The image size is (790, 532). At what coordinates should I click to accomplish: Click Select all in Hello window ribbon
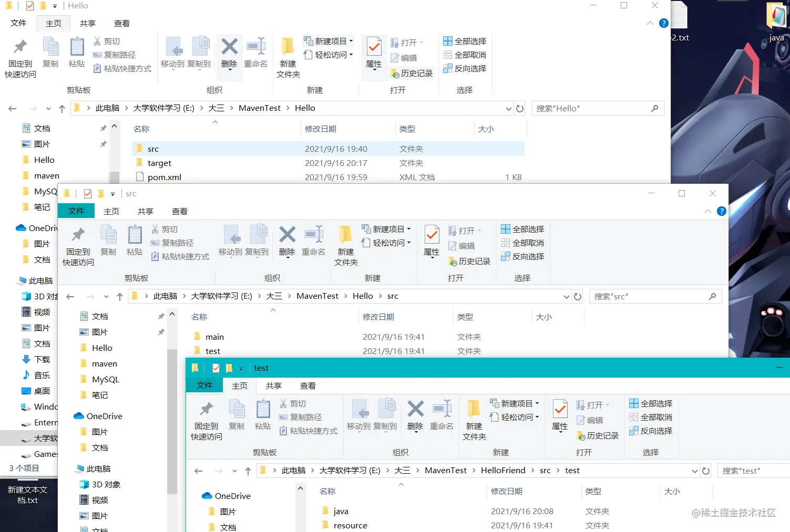pyautogui.click(x=465, y=41)
